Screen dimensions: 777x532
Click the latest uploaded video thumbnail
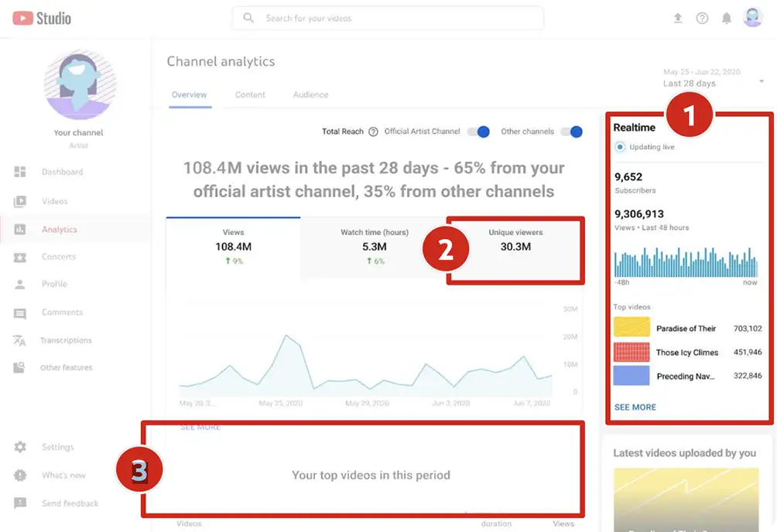click(x=686, y=500)
